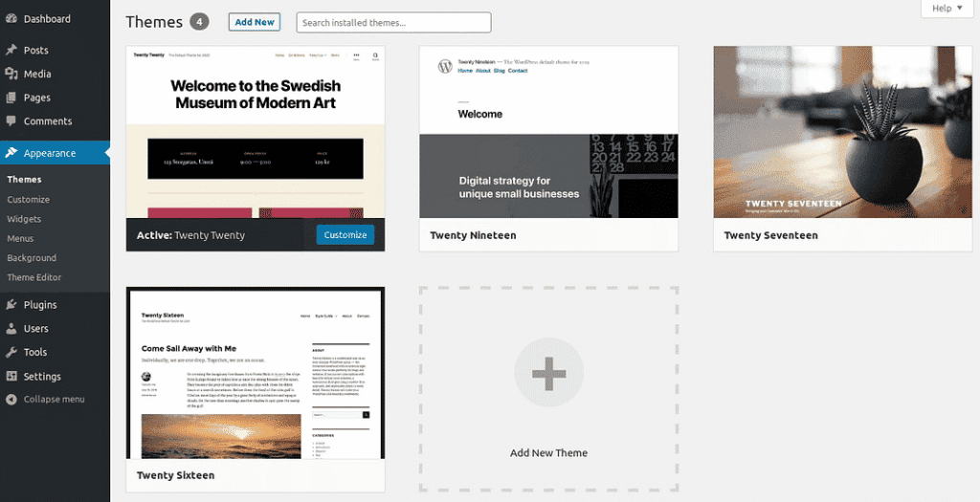Select the Twenty Sixteen theme screenshot
Screen dimensions: 980x502
(256, 373)
